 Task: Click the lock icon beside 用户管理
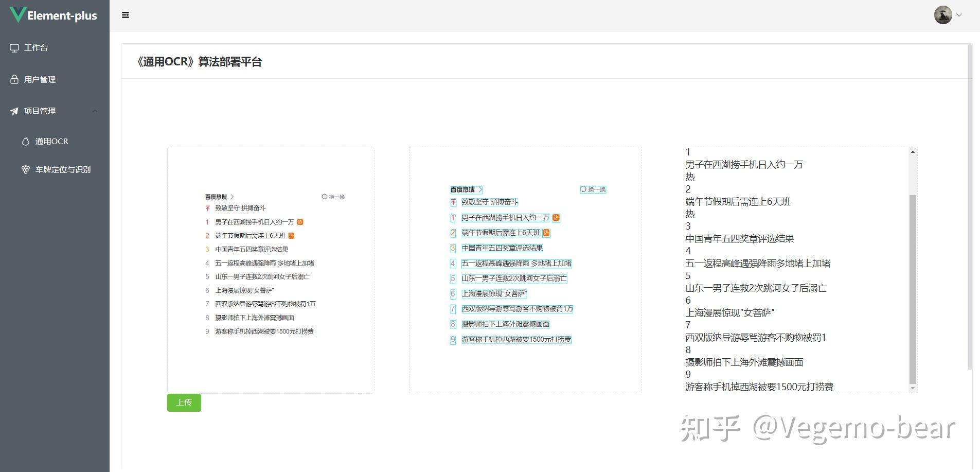(14, 79)
